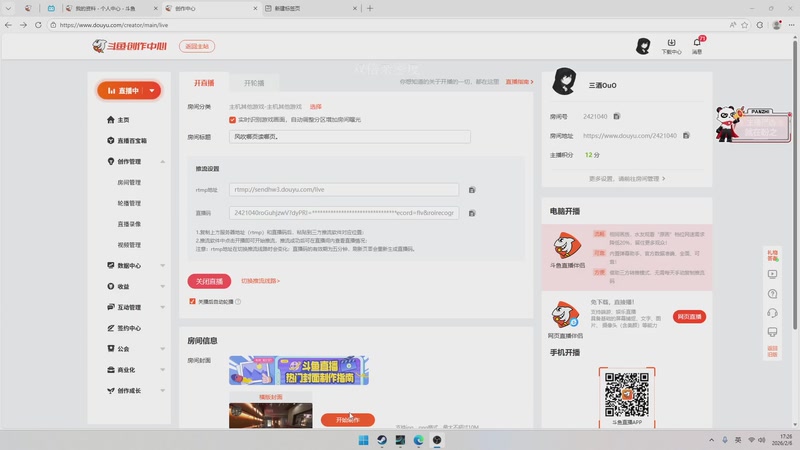Open the floating feedback monitor icon
The width and height of the screenshot is (800, 450).
(x=772, y=332)
